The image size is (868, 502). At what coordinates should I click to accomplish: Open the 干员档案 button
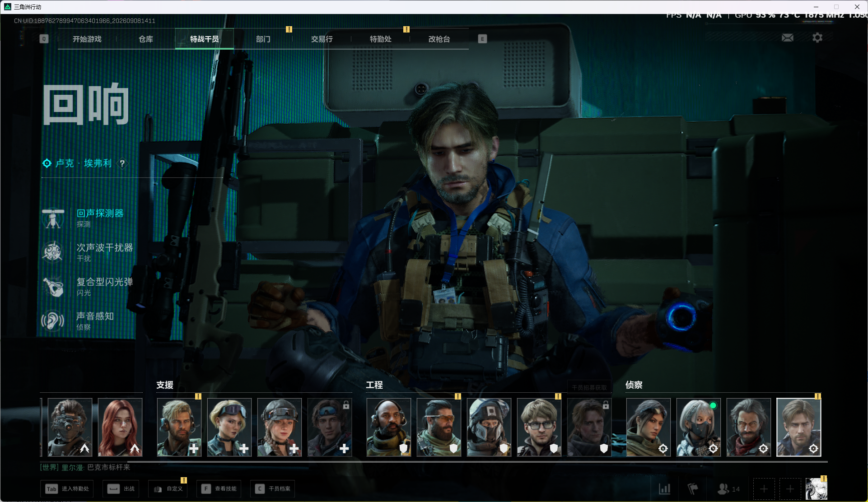pyautogui.click(x=272, y=489)
